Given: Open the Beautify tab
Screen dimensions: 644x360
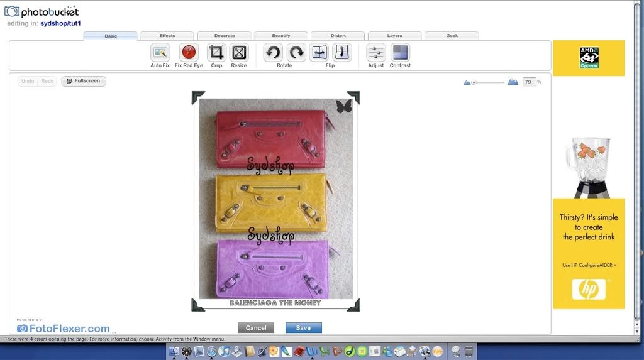Looking at the screenshot, I should (281, 36).
